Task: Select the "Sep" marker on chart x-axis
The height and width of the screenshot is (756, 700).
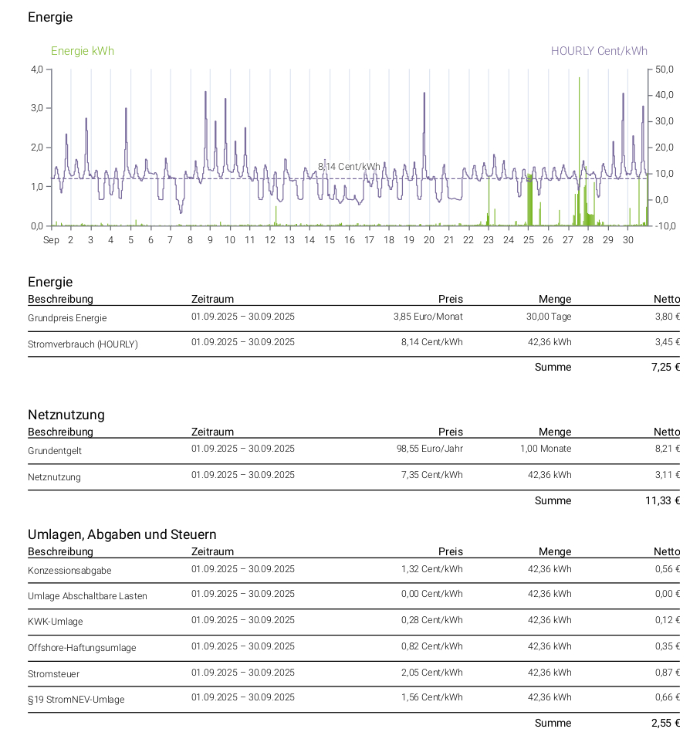Action: [x=51, y=240]
